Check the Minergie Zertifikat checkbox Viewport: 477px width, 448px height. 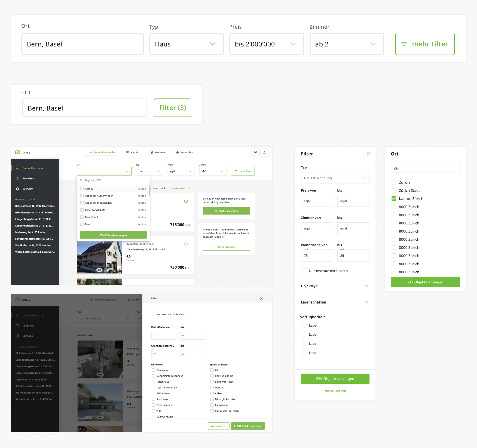point(212,399)
